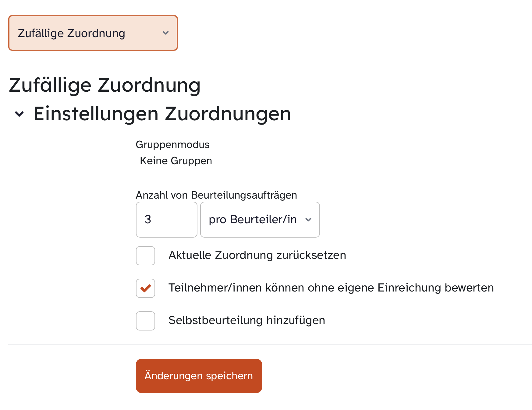Click the Selbstbeurteilung hinzufügen label text
The image size is (532, 410).
point(246,320)
